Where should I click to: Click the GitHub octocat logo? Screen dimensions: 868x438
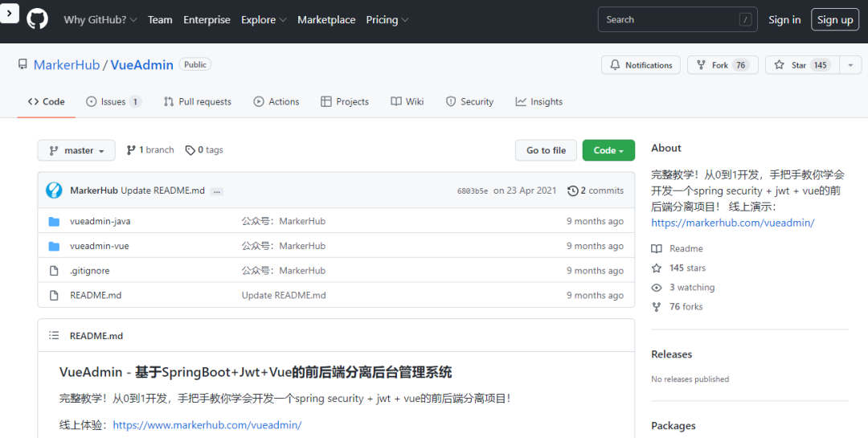coord(38,19)
